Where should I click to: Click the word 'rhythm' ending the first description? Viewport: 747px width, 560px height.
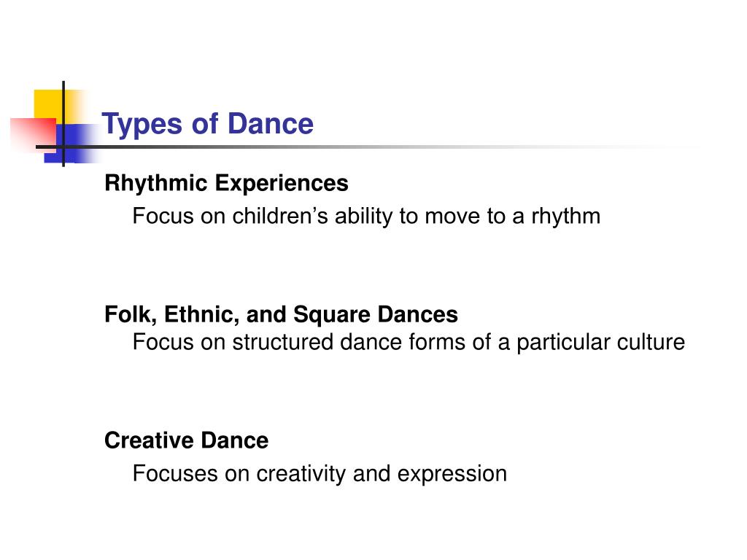click(566, 216)
